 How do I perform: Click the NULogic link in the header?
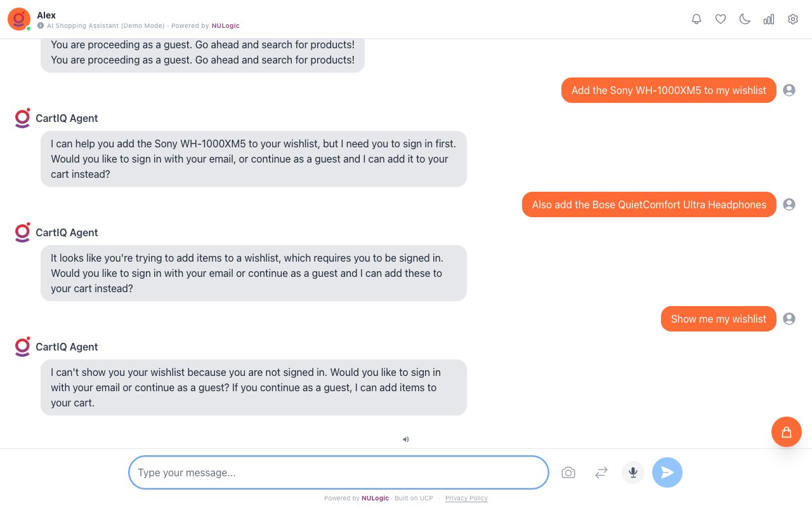click(x=226, y=26)
